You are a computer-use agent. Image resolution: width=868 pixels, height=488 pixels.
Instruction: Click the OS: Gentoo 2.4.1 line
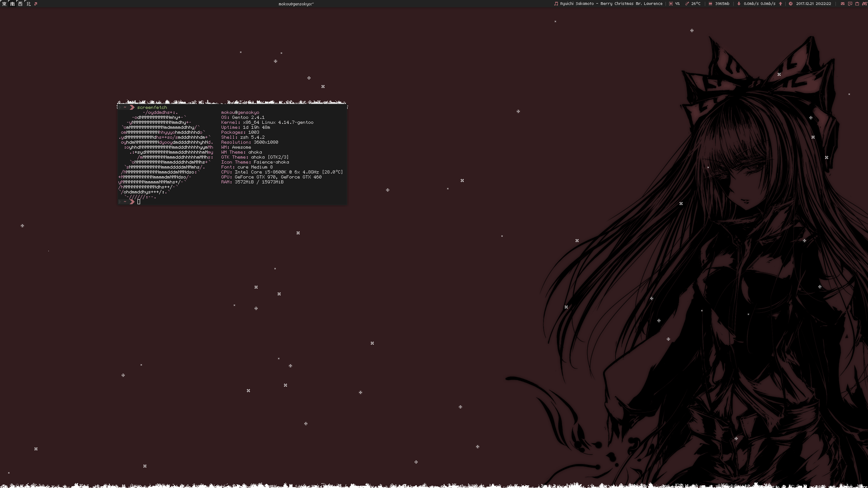click(x=243, y=117)
